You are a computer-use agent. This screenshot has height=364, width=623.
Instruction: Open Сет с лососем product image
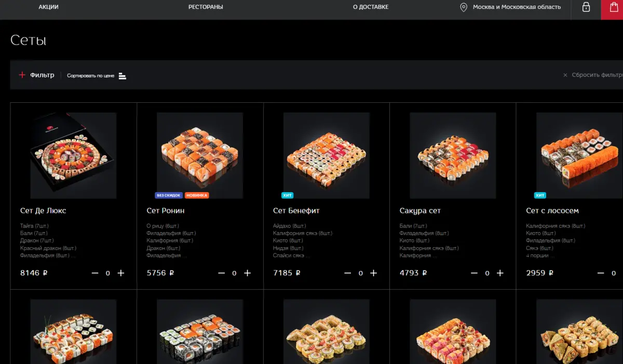579,156
